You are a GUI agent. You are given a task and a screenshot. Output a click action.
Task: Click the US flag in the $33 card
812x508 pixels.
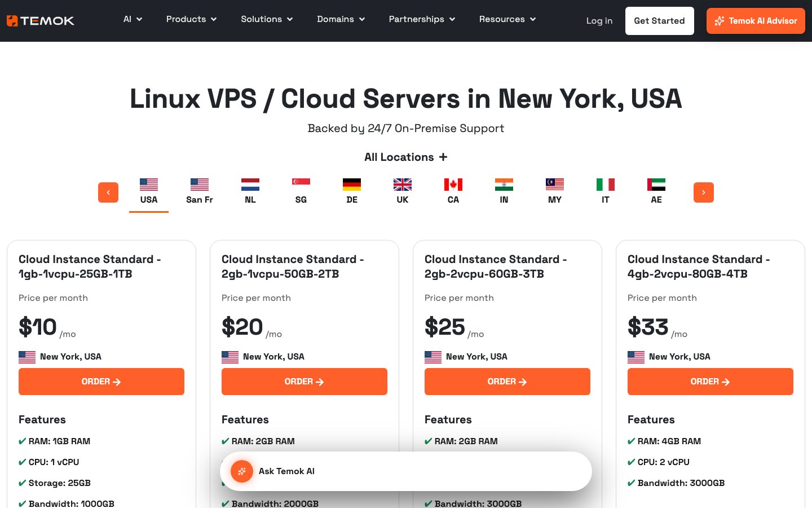tap(636, 357)
